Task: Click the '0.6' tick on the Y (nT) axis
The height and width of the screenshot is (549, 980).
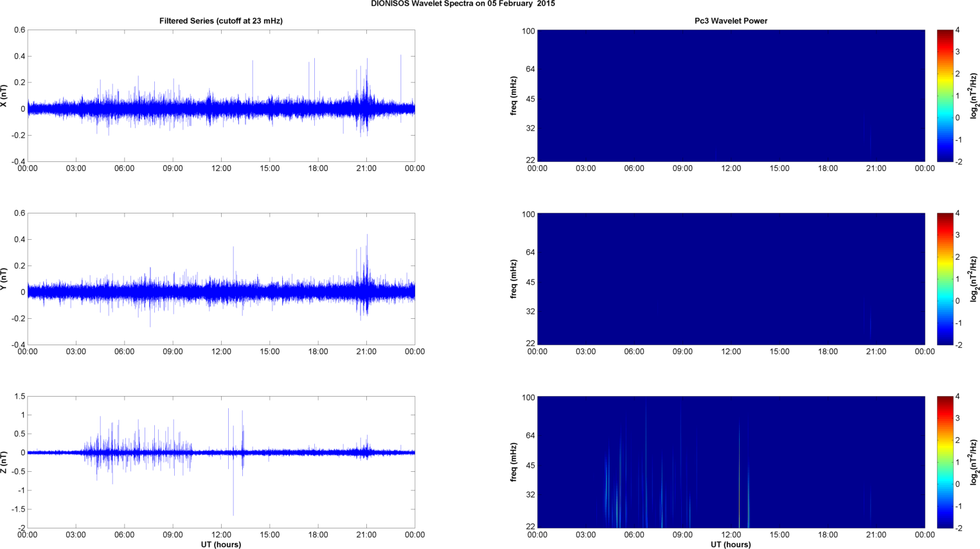Action: (19, 213)
